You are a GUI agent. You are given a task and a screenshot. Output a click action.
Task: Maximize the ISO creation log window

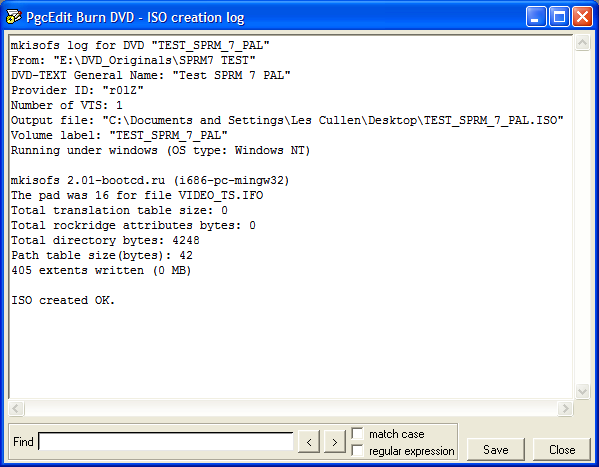(x=559, y=17)
